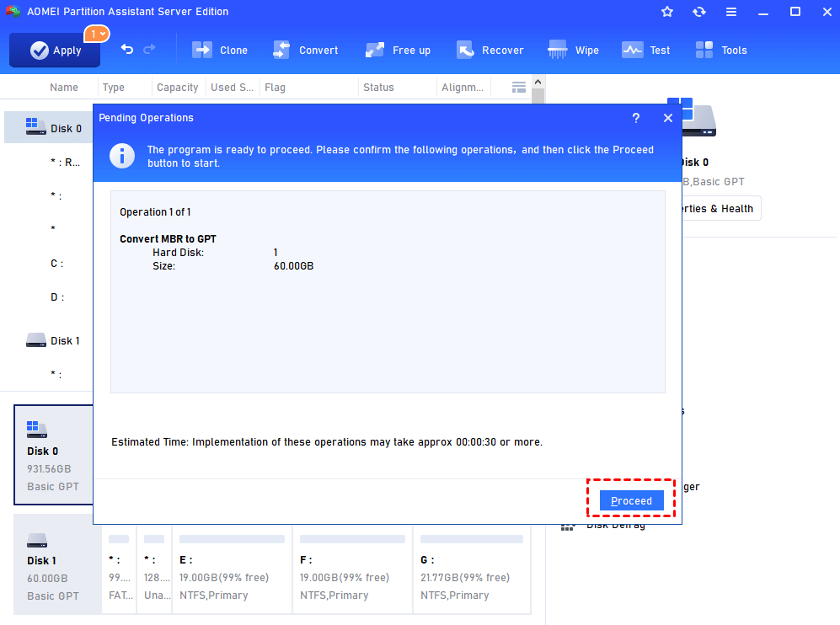Screen dimensions: 840x625
Task: Click the Tools grid icon
Action: (x=704, y=50)
